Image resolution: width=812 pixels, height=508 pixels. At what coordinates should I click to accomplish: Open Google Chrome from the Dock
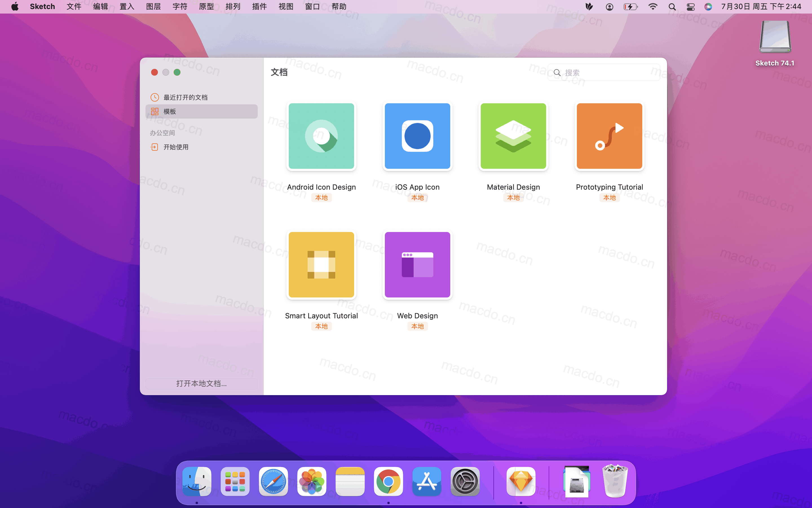pos(388,481)
